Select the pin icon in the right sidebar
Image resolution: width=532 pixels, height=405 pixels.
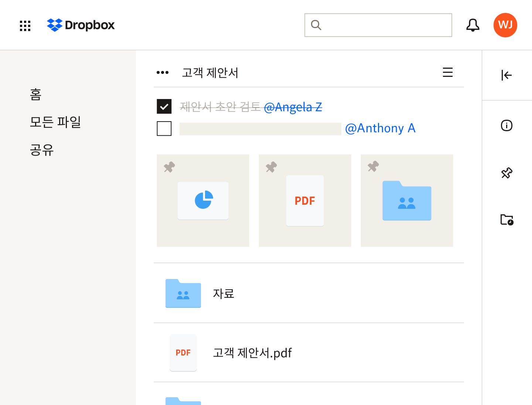(507, 173)
